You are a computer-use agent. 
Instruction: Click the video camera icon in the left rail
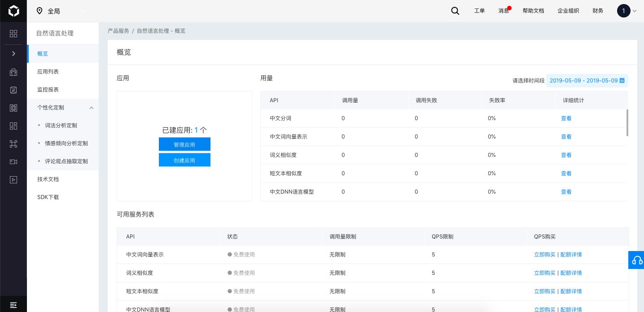click(x=13, y=161)
